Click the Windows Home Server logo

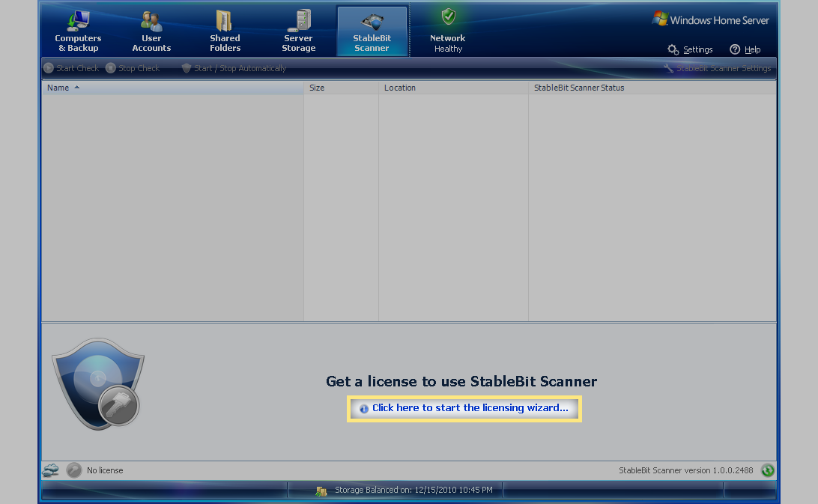click(x=711, y=19)
